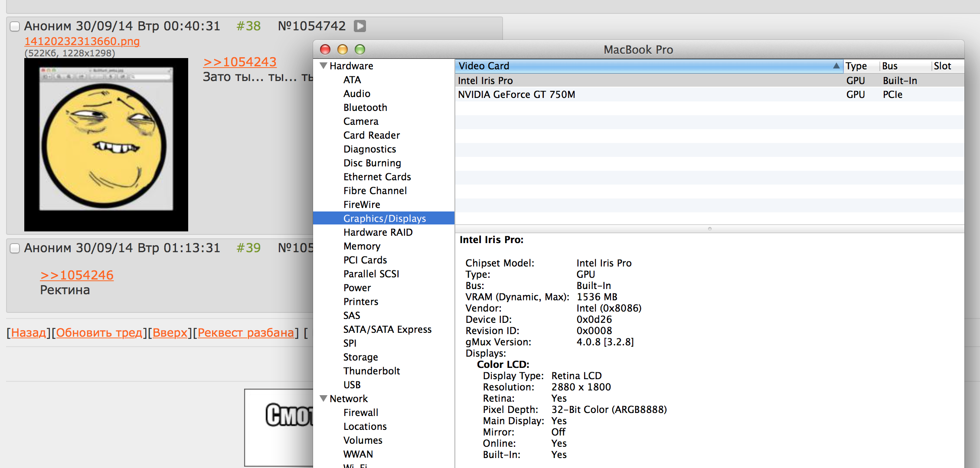Zoom the MacBook Pro window with the green button

click(360, 49)
